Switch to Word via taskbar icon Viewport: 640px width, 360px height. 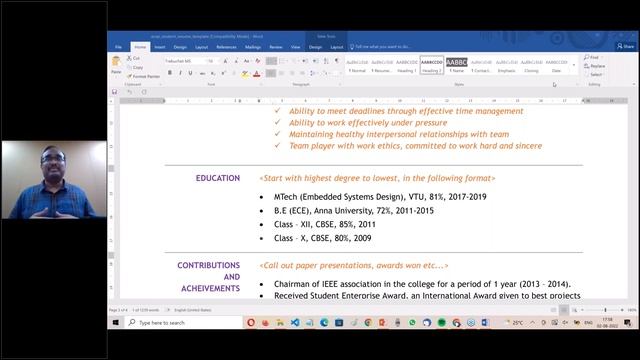tap(485, 322)
